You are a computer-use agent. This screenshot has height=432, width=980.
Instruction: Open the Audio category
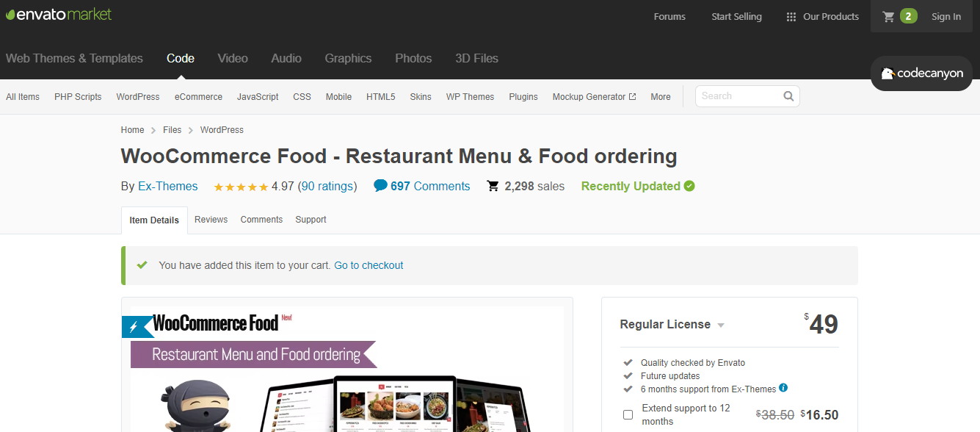pos(286,58)
